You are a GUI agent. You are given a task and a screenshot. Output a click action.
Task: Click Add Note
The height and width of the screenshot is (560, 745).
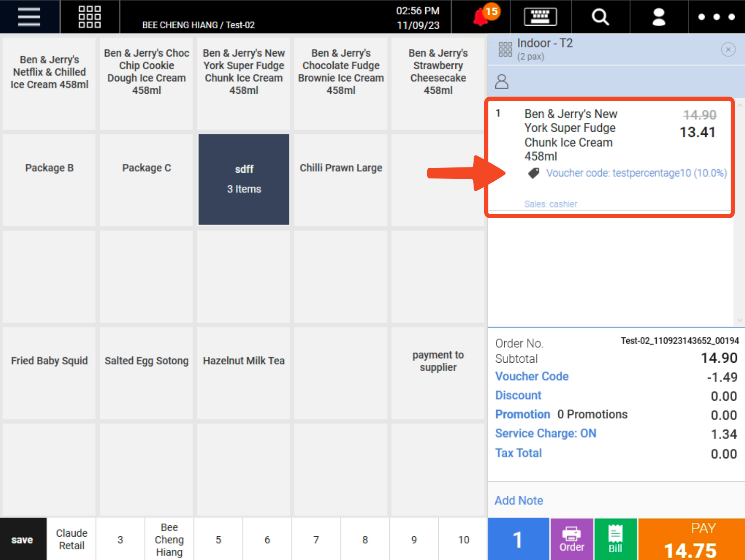[x=519, y=500]
